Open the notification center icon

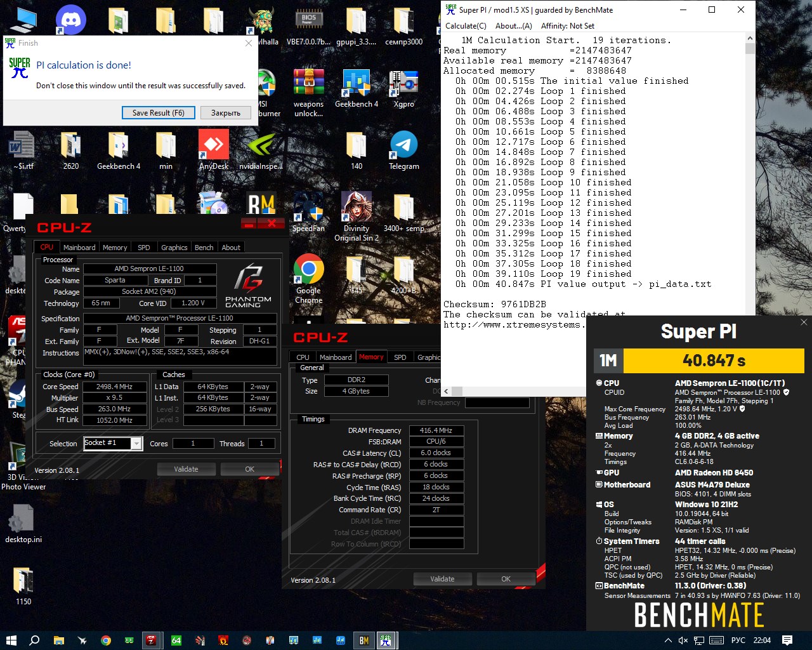[x=787, y=640]
